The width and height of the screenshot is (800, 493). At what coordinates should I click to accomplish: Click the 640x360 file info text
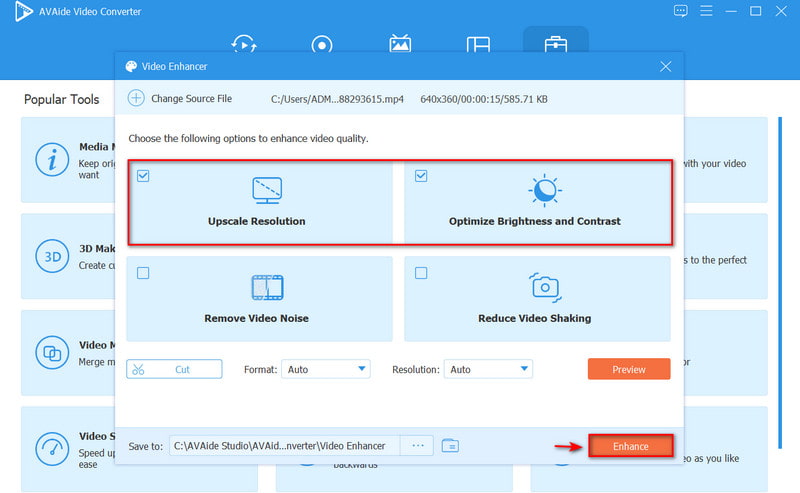point(484,99)
